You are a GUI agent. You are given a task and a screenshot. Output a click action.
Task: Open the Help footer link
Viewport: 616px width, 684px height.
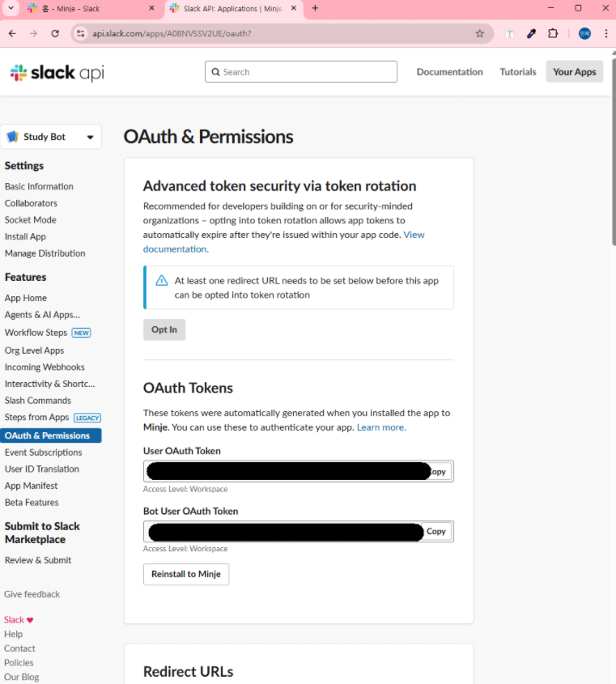click(x=13, y=634)
